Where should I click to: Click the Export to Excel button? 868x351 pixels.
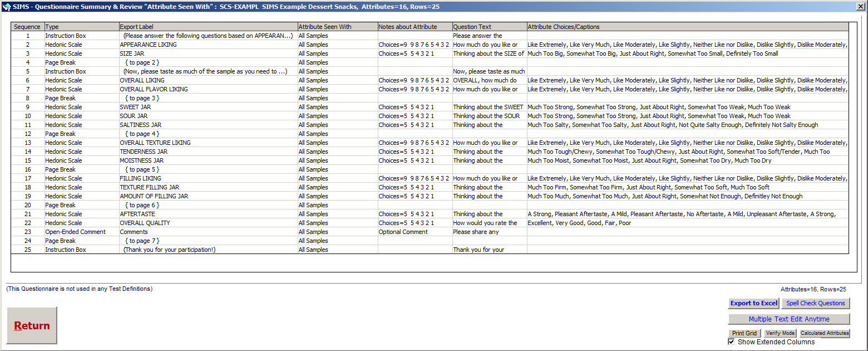[x=754, y=303]
